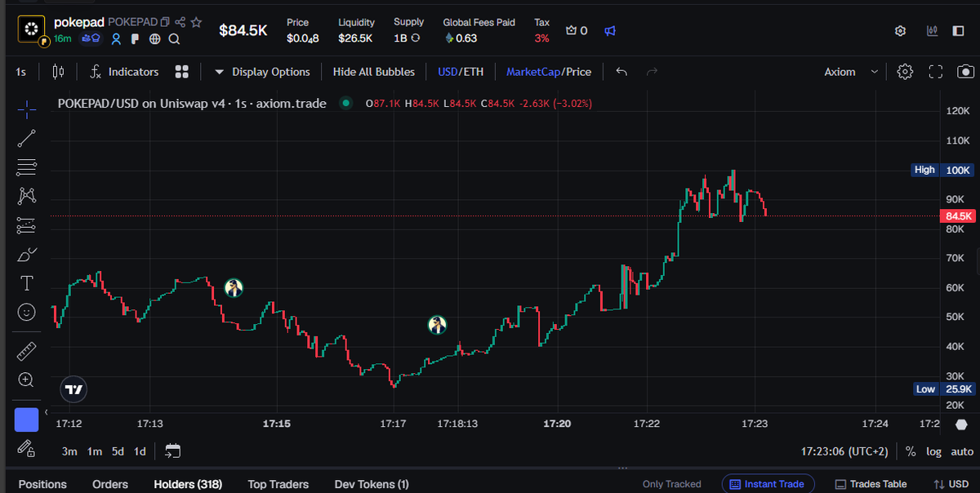The image size is (980, 493).
Task: Select the ruler measure tool
Action: 26,351
